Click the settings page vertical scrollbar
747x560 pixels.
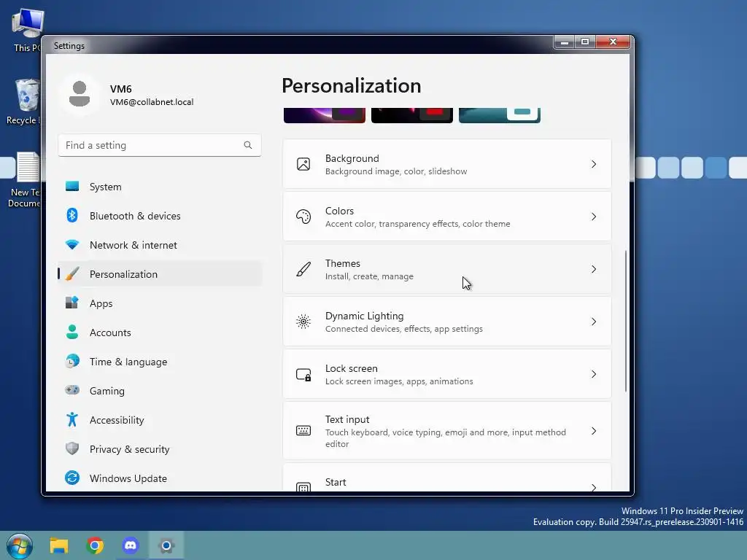[x=625, y=321]
